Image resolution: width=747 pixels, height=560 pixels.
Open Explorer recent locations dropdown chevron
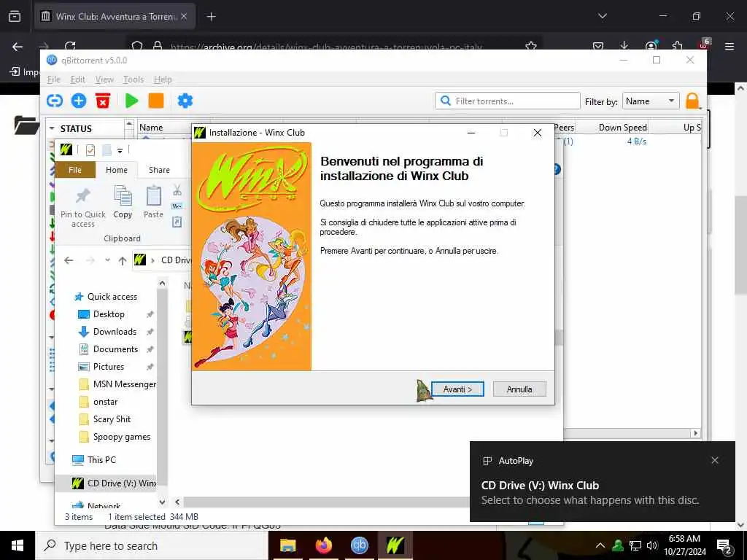coord(107,260)
